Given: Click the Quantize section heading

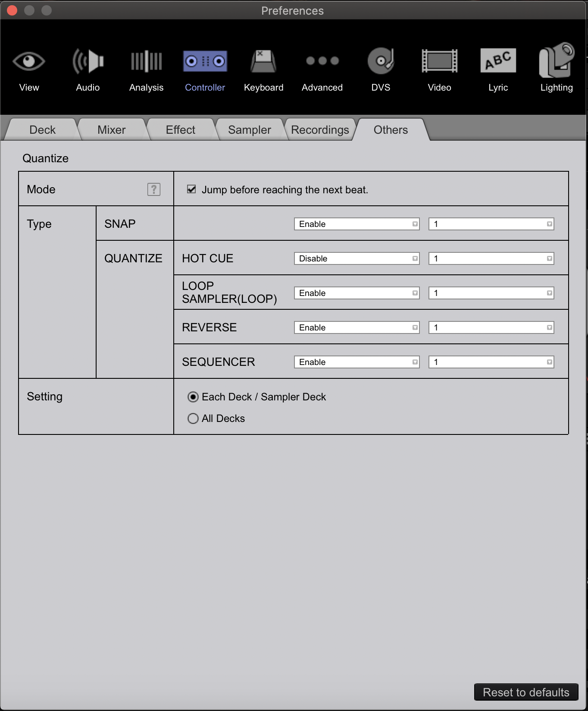Looking at the screenshot, I should 45,158.
